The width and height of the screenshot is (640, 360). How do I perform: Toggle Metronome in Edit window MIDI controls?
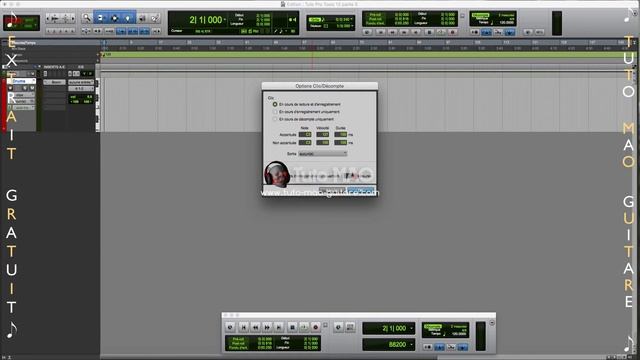[486, 32]
